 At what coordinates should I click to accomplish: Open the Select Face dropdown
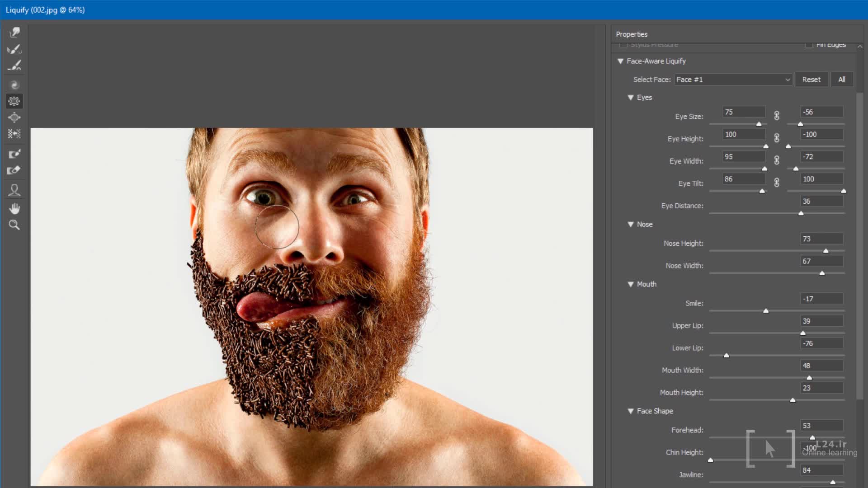click(733, 80)
